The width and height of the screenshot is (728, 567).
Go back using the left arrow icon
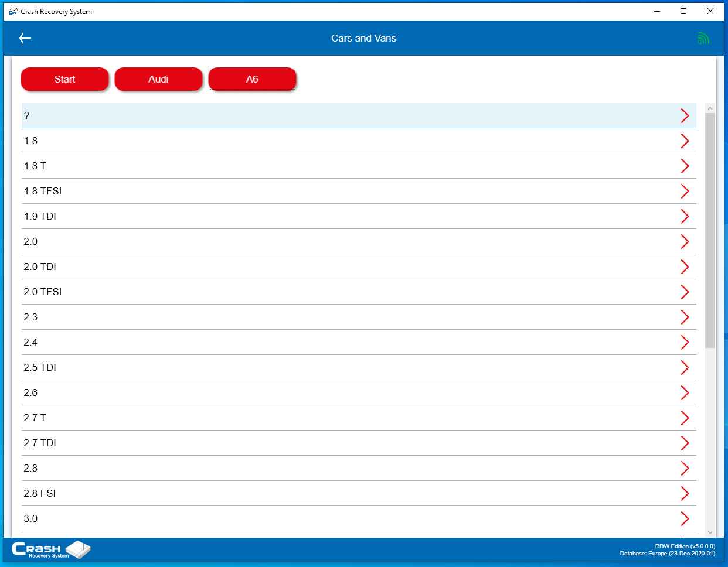tap(25, 38)
